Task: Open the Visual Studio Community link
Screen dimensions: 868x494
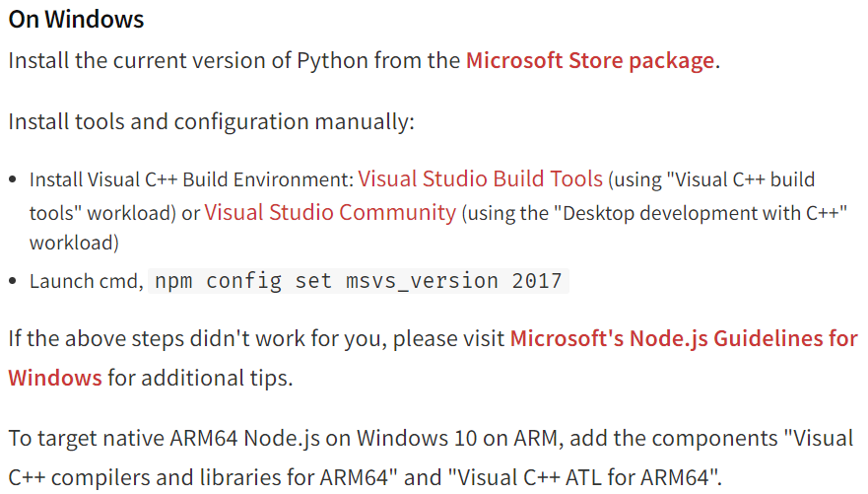Action: pos(330,212)
